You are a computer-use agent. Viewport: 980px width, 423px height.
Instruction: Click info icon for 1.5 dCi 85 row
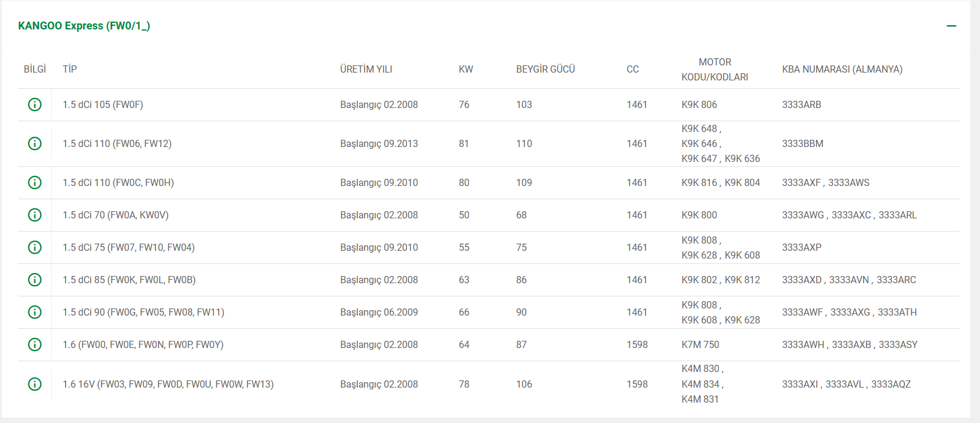[x=35, y=280]
